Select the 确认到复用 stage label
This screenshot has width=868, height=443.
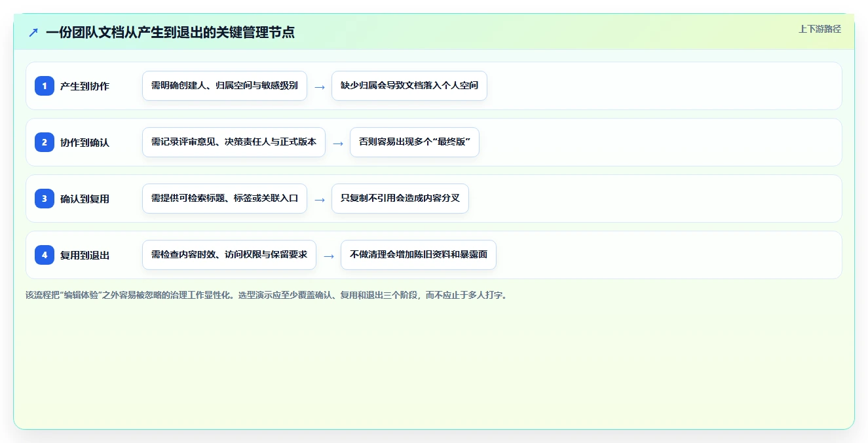(x=85, y=199)
